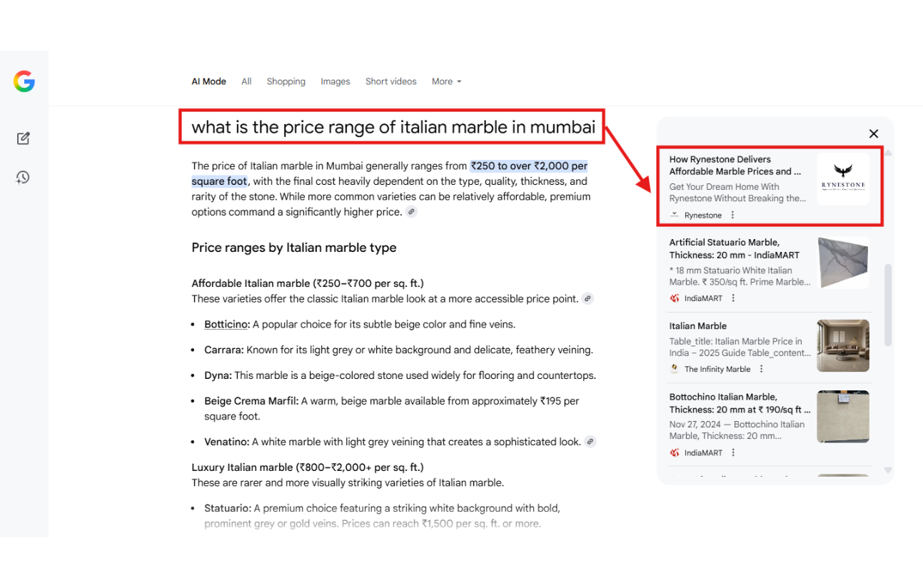Close the sources side panel
This screenshot has width=923, height=588.
[x=873, y=134]
